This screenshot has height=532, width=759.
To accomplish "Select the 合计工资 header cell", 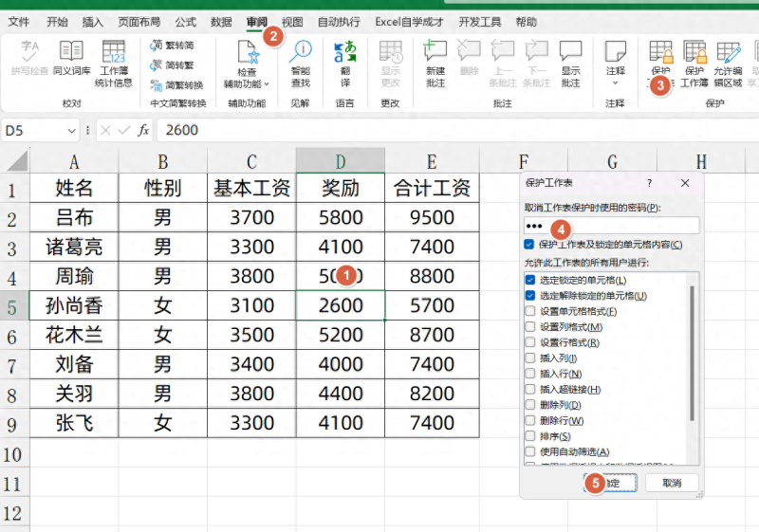I will click(x=432, y=188).
